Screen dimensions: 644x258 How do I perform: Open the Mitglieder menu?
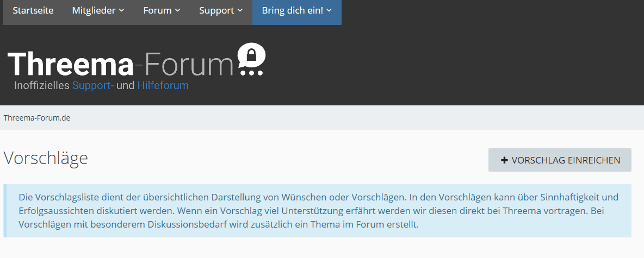click(98, 11)
